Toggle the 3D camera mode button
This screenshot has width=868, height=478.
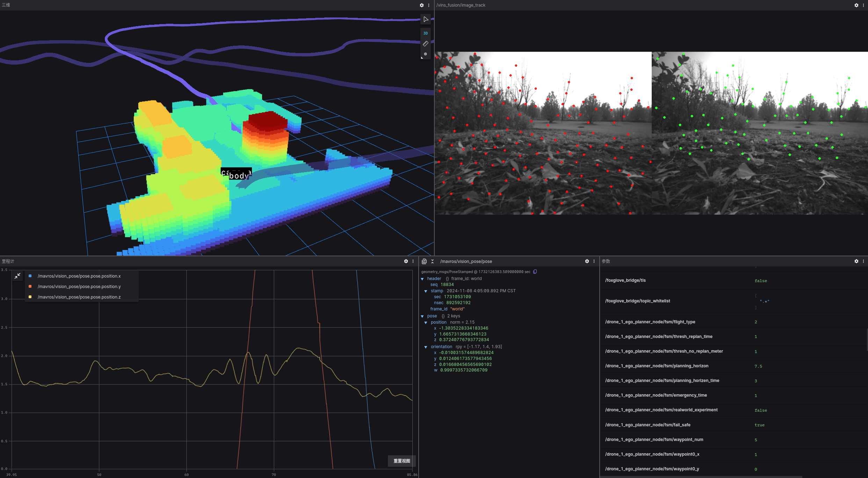click(425, 33)
